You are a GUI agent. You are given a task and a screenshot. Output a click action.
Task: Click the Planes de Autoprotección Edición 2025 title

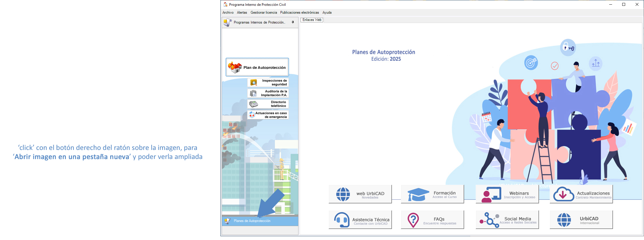[383, 55]
